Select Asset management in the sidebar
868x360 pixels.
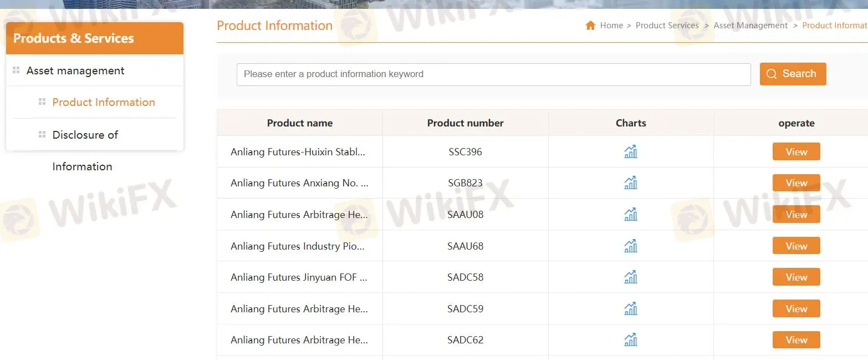point(75,70)
